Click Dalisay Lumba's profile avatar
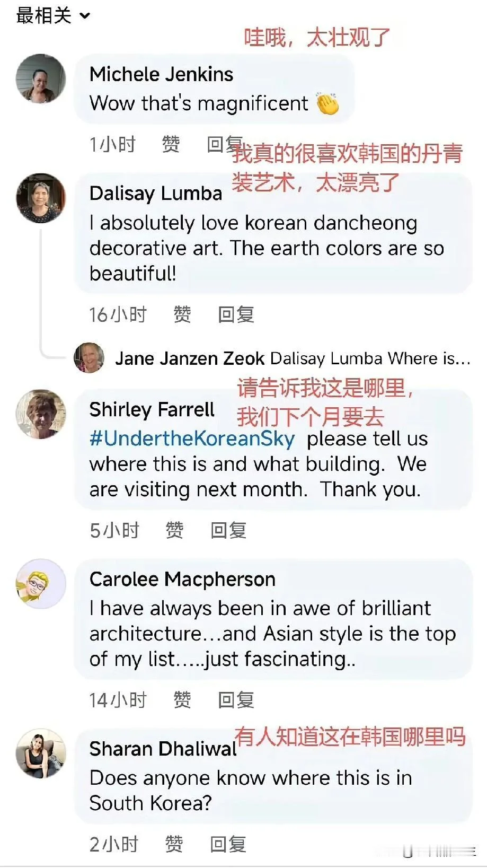This screenshot has width=487, height=868. click(x=41, y=198)
